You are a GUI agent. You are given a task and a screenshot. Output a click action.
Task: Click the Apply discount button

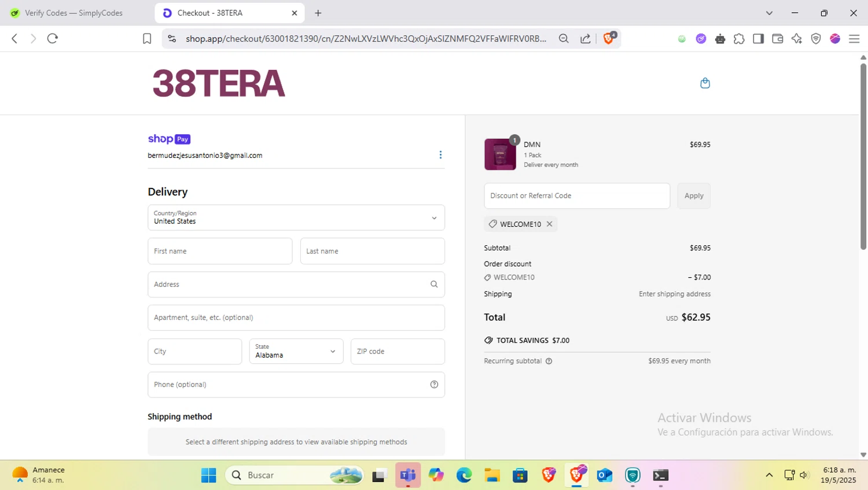click(x=694, y=196)
